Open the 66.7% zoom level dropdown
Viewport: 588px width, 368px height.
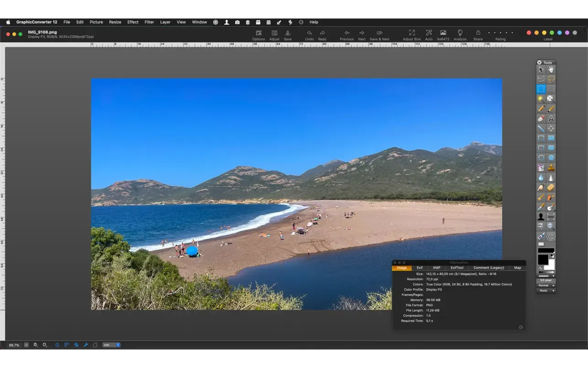click(27, 345)
